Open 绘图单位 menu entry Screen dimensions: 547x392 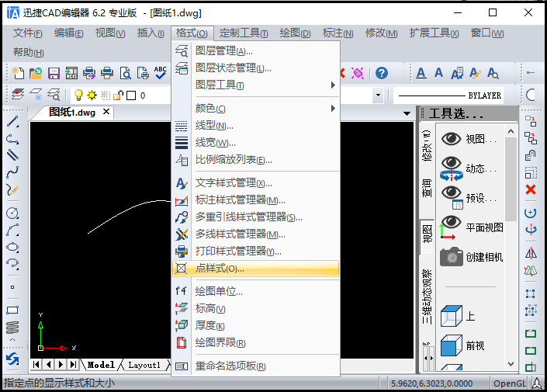click(256, 291)
